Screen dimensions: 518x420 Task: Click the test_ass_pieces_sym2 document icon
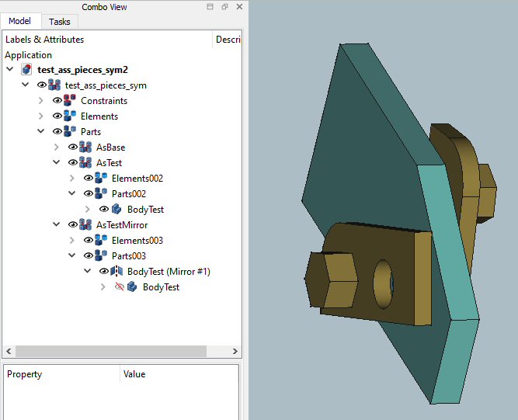click(x=26, y=70)
